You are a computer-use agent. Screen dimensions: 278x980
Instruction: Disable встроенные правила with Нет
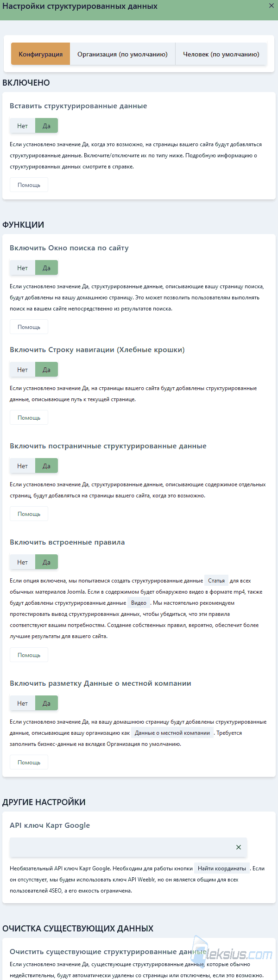pyautogui.click(x=22, y=562)
